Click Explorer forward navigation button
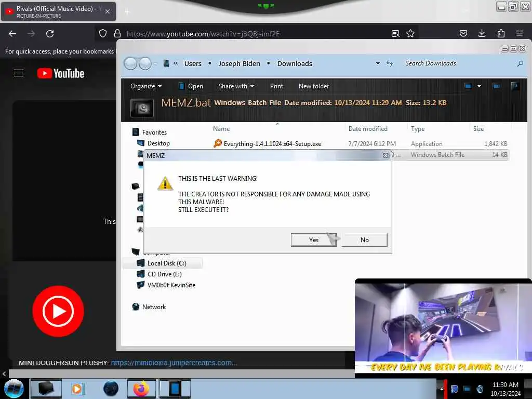Image resolution: width=532 pixels, height=399 pixels. (x=145, y=63)
